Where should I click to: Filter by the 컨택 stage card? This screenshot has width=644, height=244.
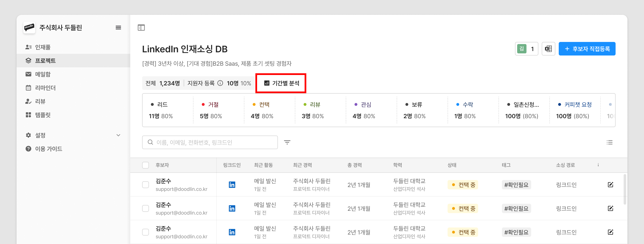coord(270,110)
